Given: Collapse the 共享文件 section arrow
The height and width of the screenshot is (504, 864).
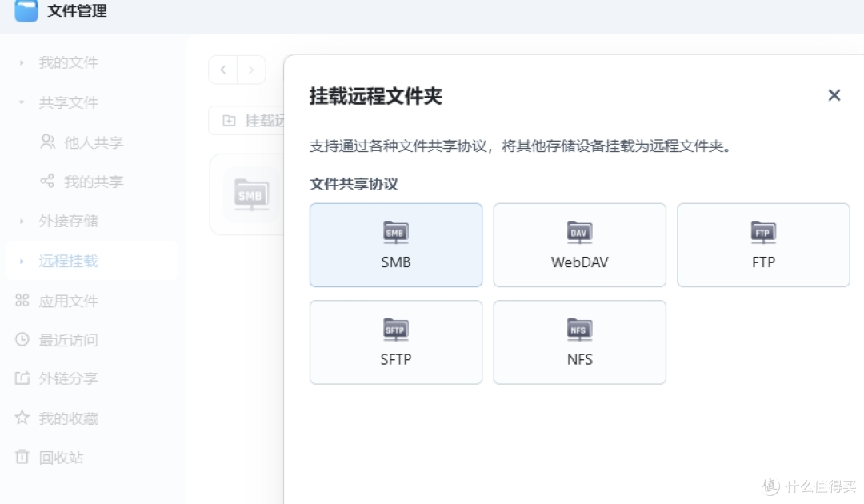Looking at the screenshot, I should (x=22, y=102).
